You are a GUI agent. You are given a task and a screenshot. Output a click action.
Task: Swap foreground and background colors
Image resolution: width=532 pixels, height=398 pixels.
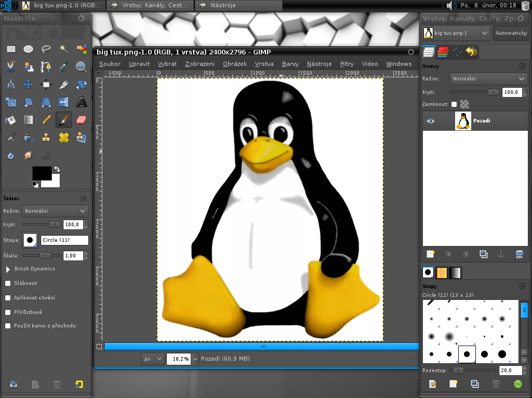click(x=57, y=169)
